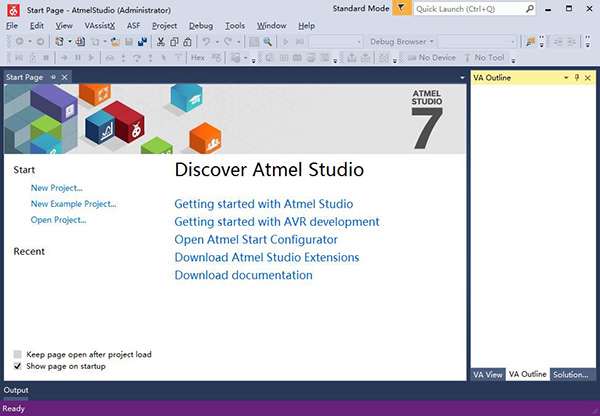Open the VAssistX menu
Image resolution: width=600 pixels, height=416 pixels.
(97, 25)
